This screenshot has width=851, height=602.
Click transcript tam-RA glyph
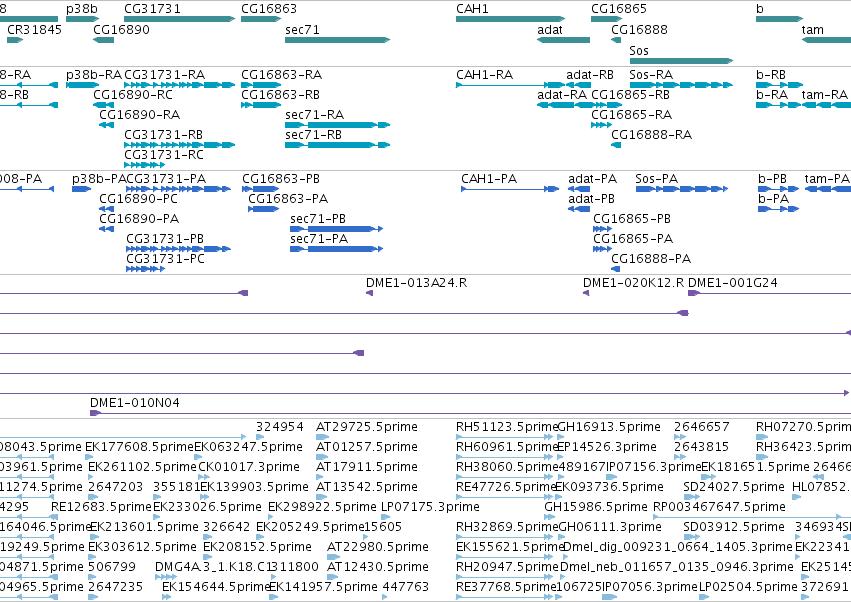[826, 105]
